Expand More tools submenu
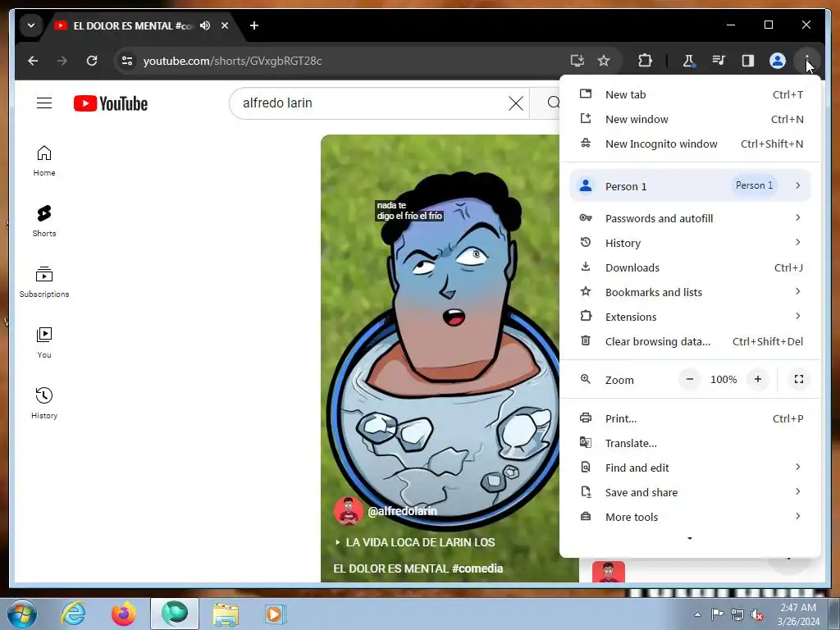This screenshot has width=840, height=630. 691,518
